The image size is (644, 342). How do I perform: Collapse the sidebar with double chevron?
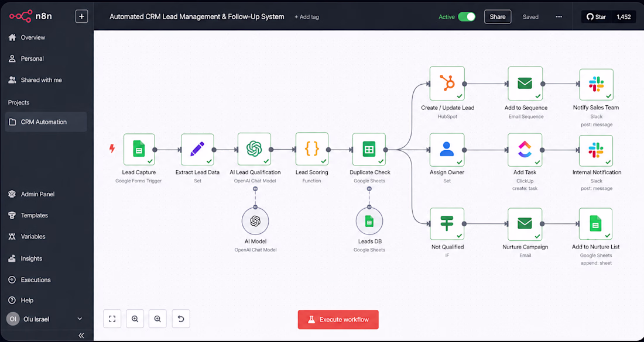click(x=81, y=336)
